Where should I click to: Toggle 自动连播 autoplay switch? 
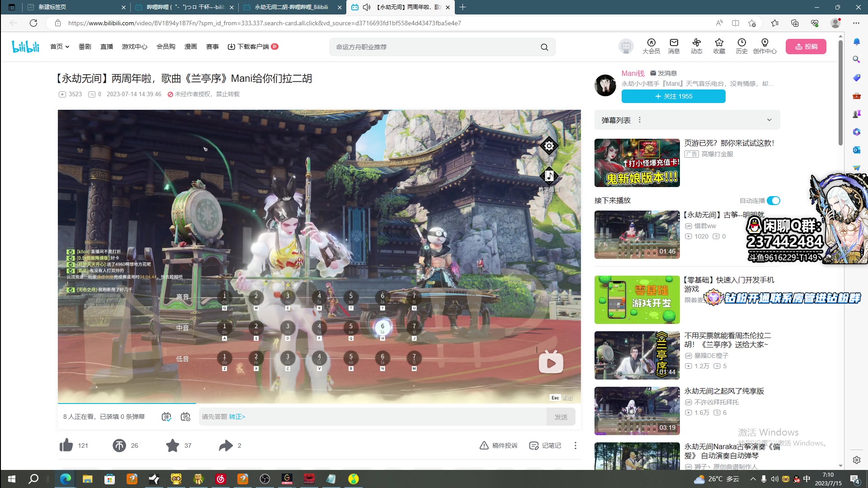tap(773, 201)
